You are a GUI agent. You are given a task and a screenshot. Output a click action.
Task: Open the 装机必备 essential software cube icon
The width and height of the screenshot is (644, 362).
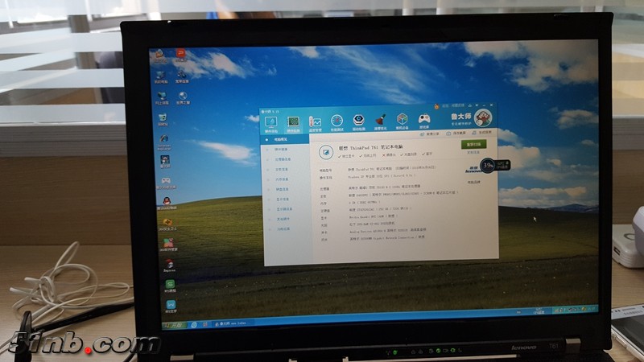pyautogui.click(x=402, y=122)
